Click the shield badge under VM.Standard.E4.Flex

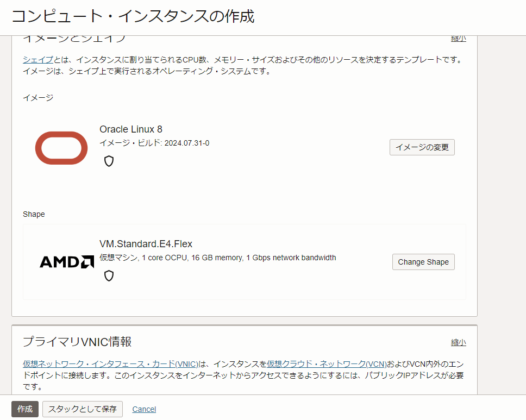(x=108, y=275)
